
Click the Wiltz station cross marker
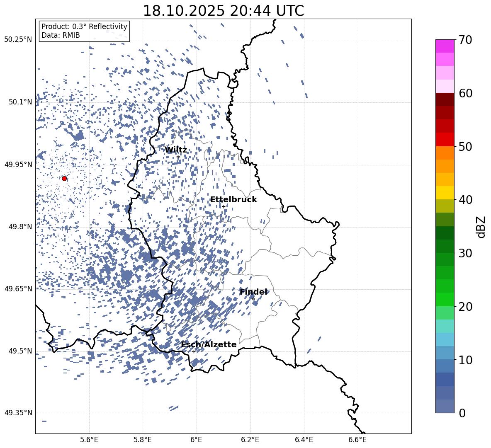point(178,157)
